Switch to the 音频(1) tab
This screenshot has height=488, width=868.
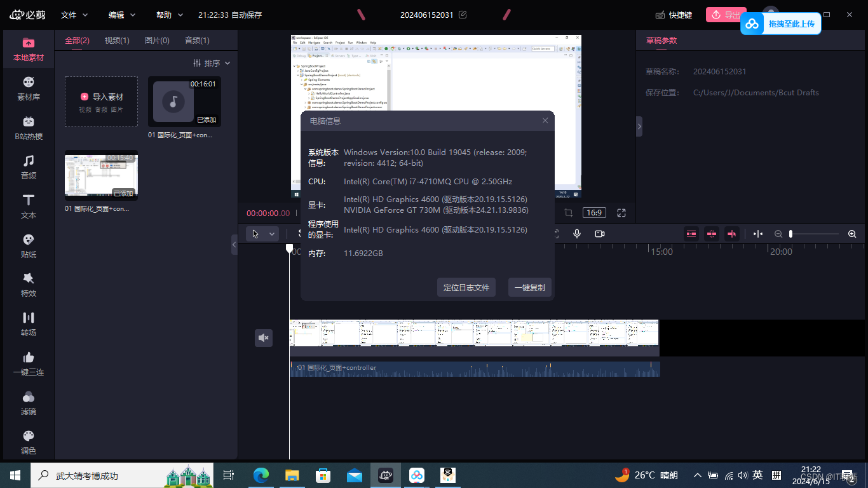coord(197,40)
